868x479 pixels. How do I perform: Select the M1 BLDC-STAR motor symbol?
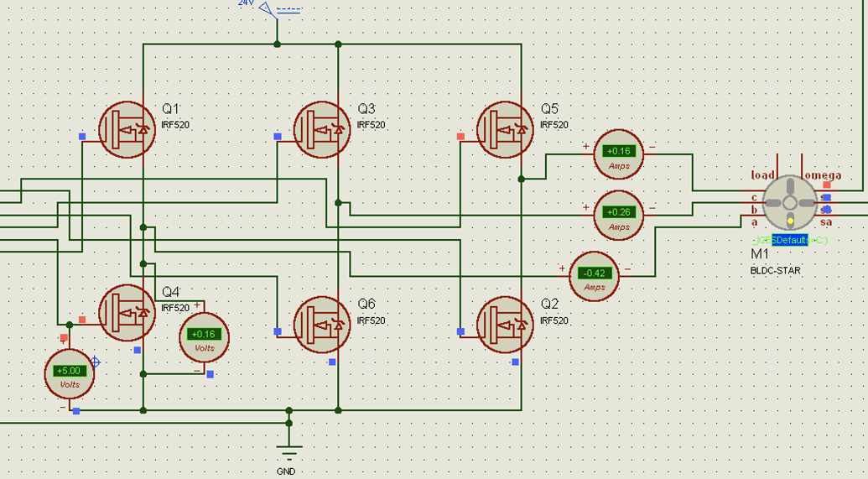coord(790,203)
